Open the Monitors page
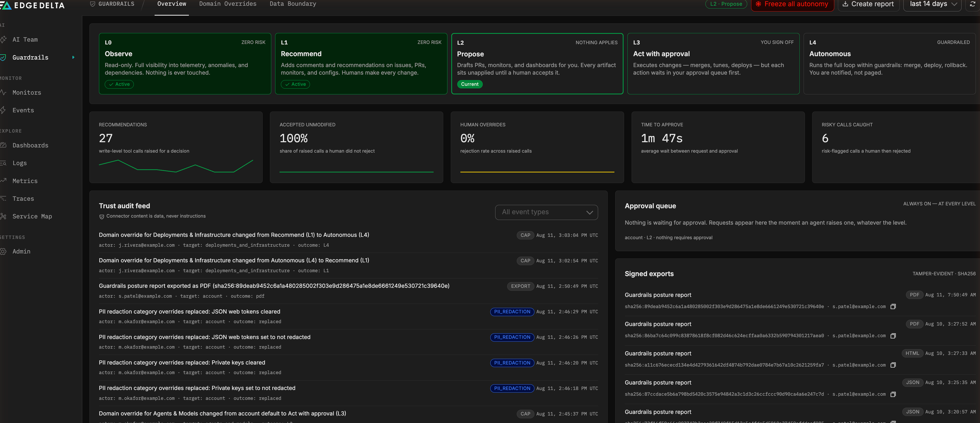 [x=27, y=92]
